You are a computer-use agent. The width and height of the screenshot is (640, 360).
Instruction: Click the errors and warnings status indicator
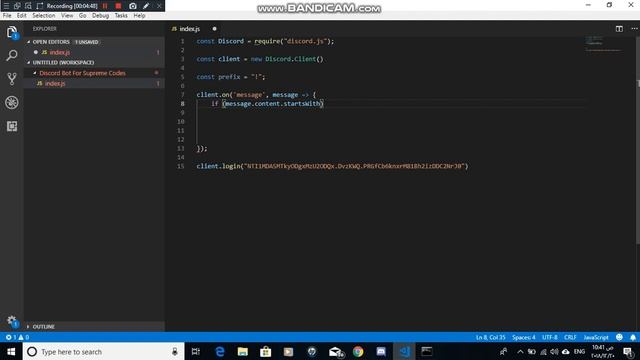17,337
